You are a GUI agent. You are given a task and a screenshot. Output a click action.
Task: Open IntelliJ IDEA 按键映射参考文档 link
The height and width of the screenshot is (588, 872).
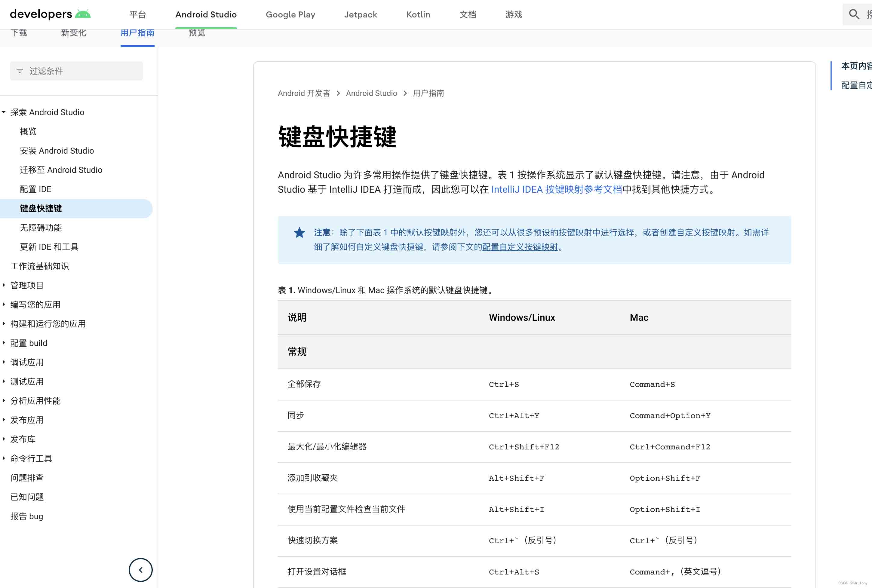coord(556,189)
